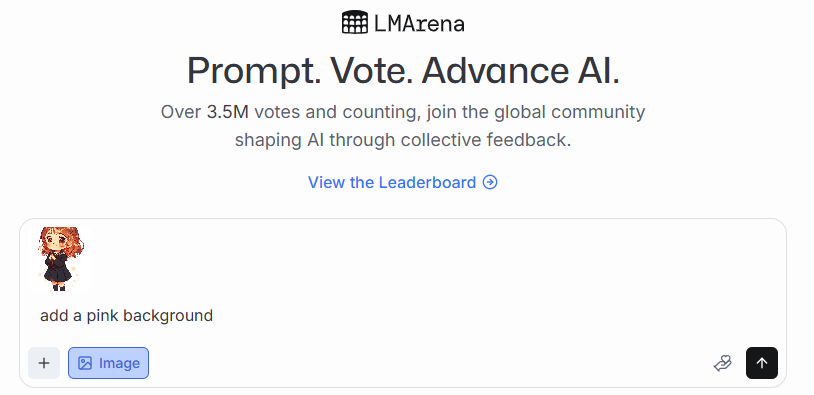Click the picture icon inside the Image button
Viewport: 814px width, 395px height.
85,363
